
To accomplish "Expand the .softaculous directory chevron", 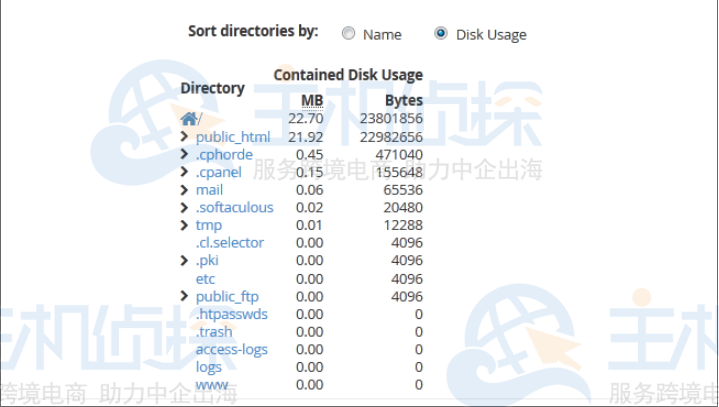I will tap(184, 208).
